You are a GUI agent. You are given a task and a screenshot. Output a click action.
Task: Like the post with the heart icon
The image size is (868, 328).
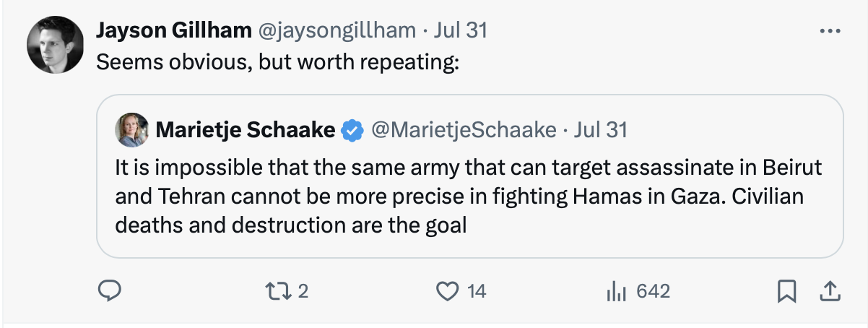click(x=448, y=291)
